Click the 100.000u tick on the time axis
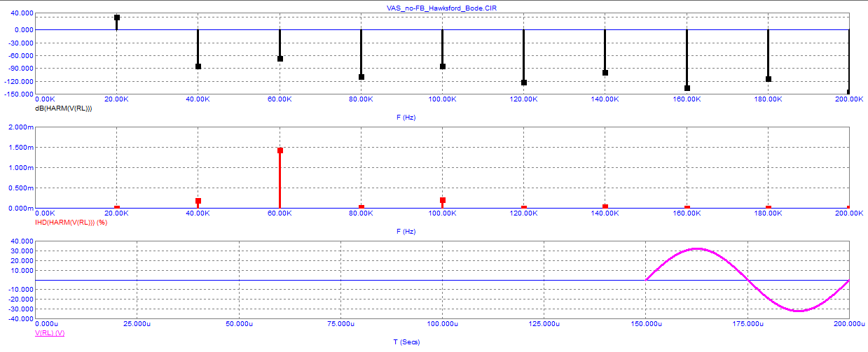 (442, 325)
